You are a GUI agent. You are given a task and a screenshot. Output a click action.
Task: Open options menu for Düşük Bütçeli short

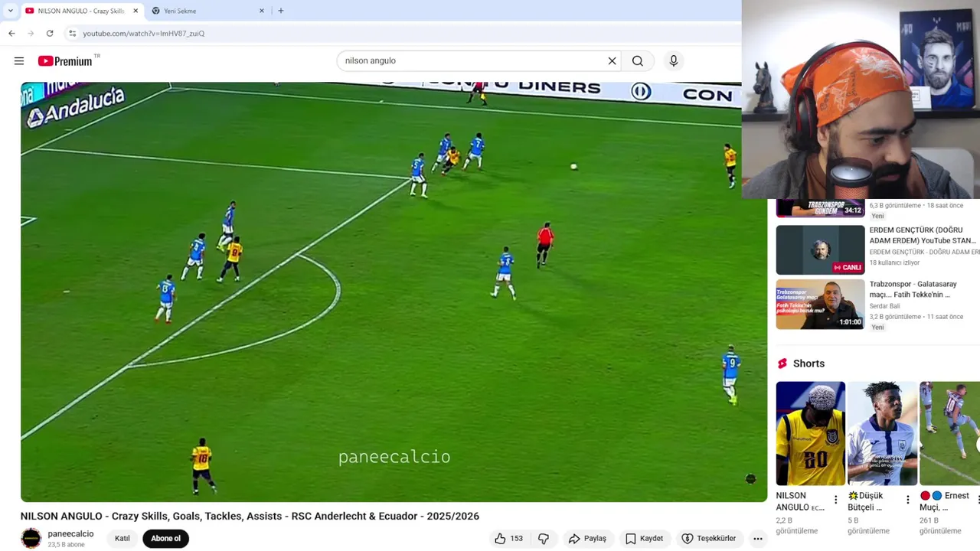click(x=907, y=500)
